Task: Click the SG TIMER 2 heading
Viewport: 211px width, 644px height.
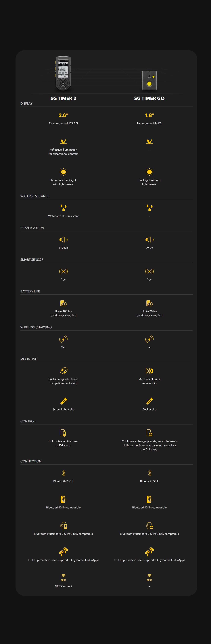Action: (x=63, y=98)
